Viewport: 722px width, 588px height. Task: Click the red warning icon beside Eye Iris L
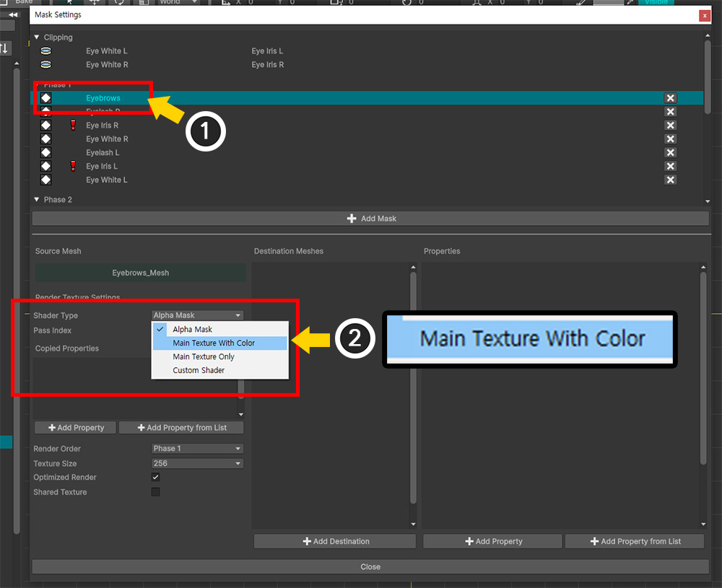pos(73,166)
